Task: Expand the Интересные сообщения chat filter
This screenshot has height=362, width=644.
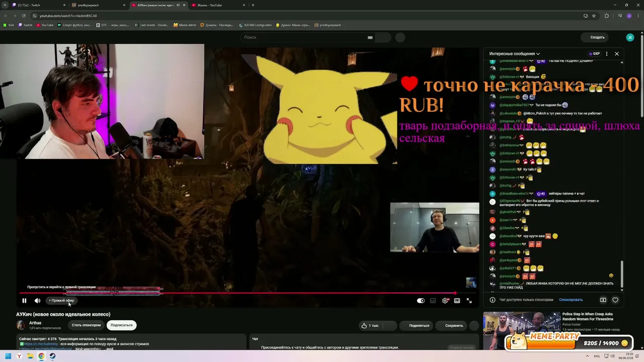Action: [515, 54]
